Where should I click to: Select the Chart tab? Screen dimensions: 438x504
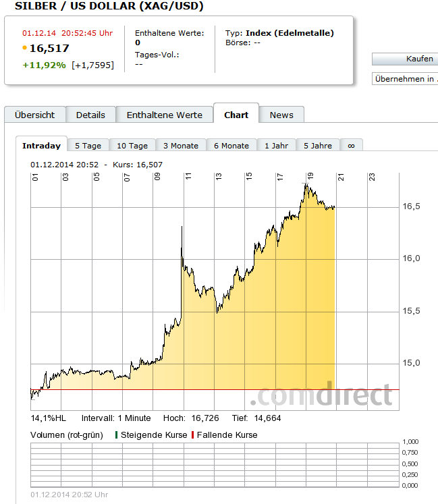click(x=236, y=115)
